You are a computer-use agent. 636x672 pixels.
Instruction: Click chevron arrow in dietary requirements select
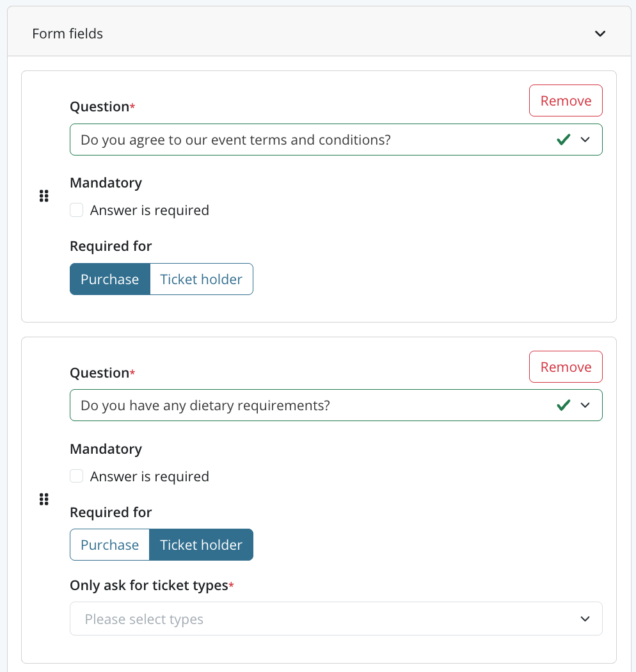(x=585, y=405)
